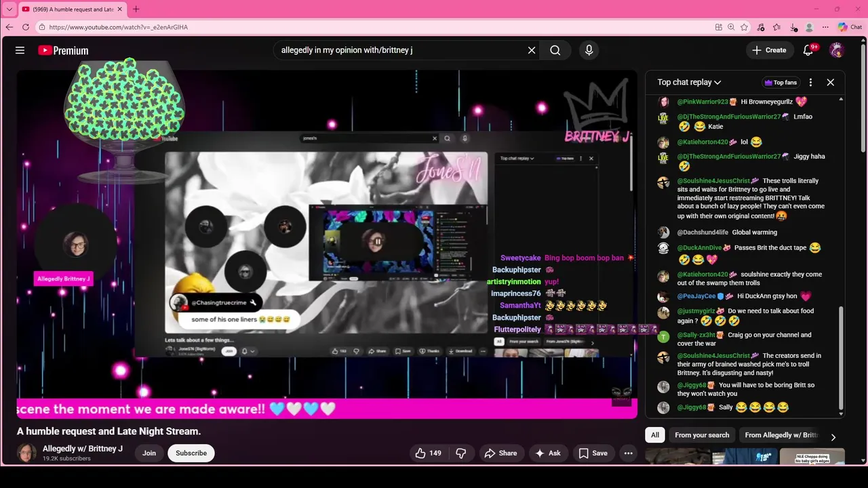The image size is (868, 488).
Task: Open the YouTube hamburger guide menu
Action: pos(20,50)
